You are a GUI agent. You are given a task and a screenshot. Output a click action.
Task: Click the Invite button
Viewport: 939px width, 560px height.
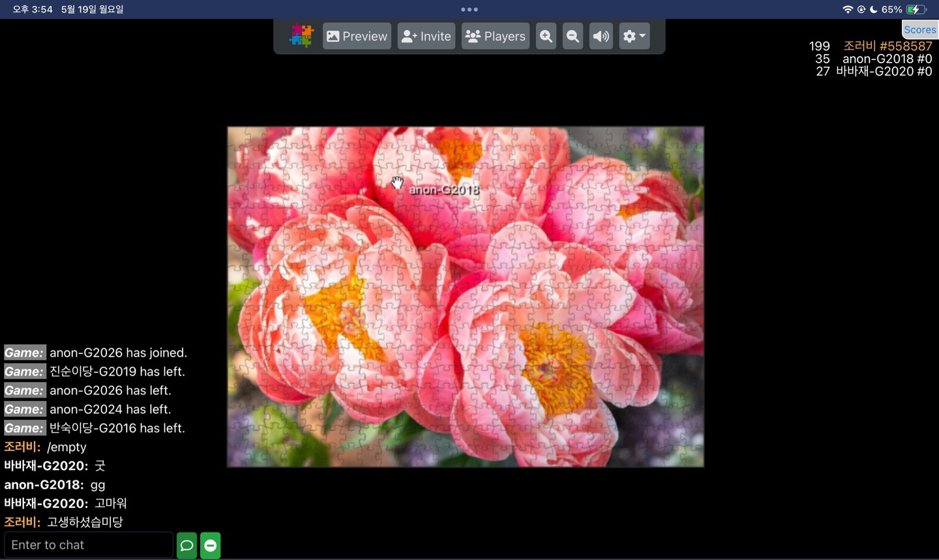[x=426, y=37]
